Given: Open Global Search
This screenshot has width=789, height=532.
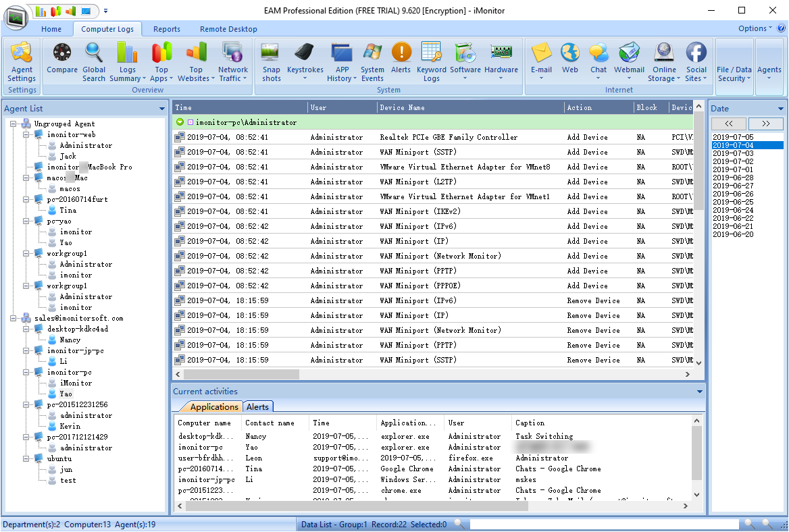Looking at the screenshot, I should (x=94, y=62).
